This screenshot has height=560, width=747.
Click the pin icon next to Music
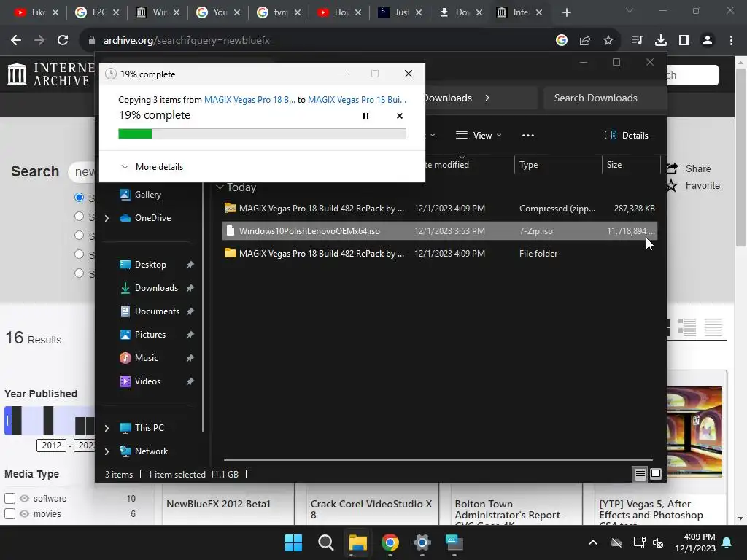point(190,357)
